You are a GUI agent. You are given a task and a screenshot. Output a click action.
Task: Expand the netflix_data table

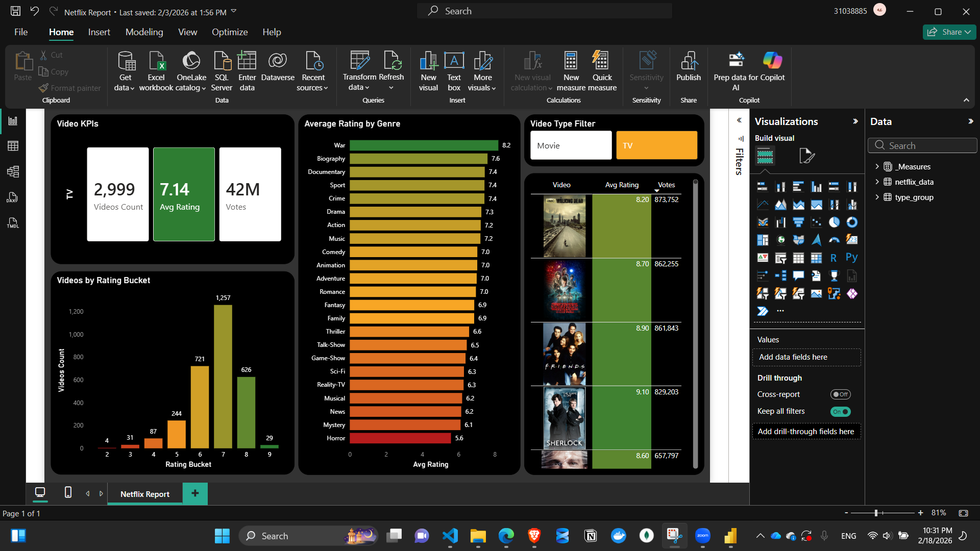pyautogui.click(x=877, y=182)
